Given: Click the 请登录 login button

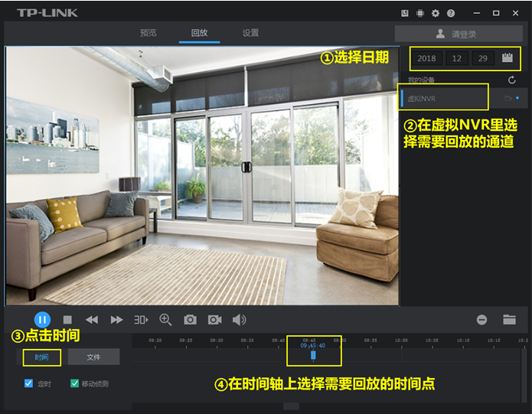Looking at the screenshot, I should point(459,34).
